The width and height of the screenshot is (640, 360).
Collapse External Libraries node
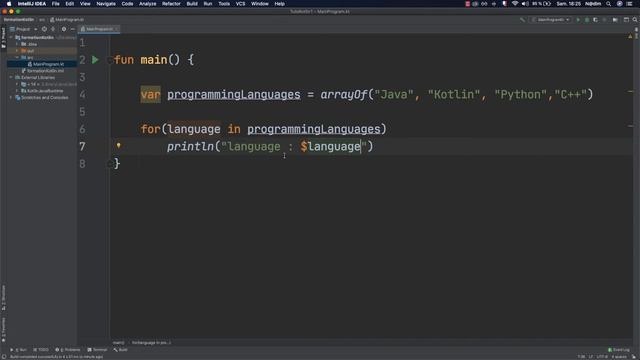coord(11,78)
